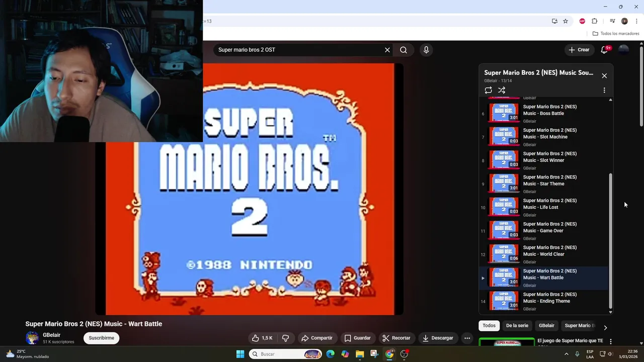Open Windows Start menu

tap(240, 354)
